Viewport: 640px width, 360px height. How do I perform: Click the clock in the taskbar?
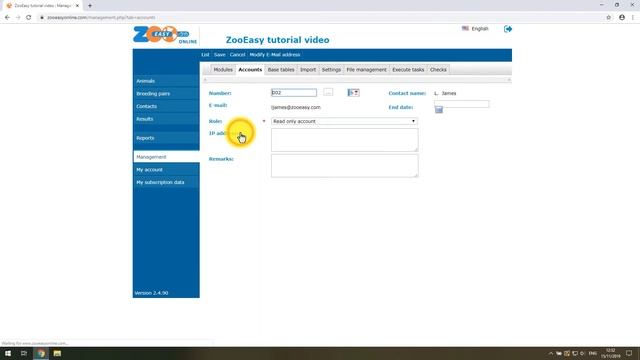tap(611, 353)
